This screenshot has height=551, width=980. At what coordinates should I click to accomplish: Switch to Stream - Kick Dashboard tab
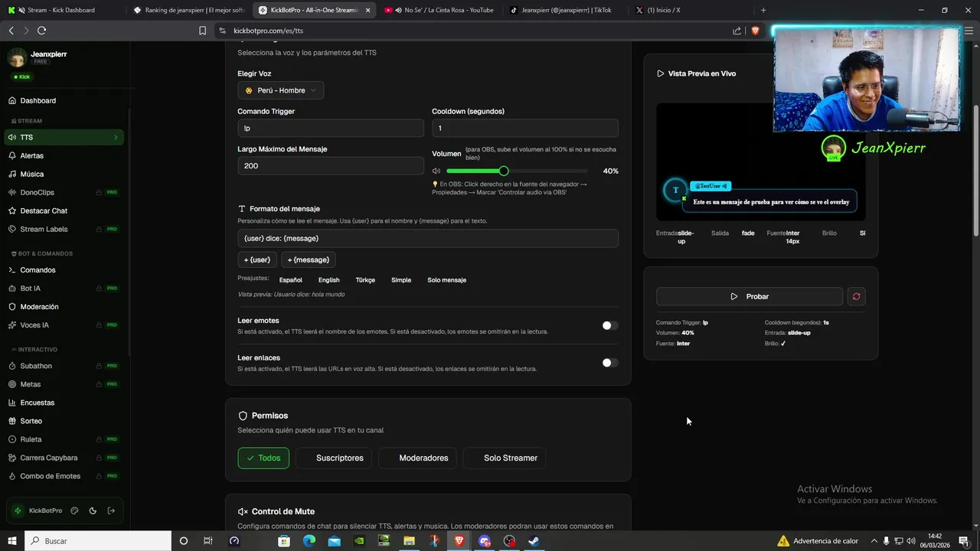[61, 10]
